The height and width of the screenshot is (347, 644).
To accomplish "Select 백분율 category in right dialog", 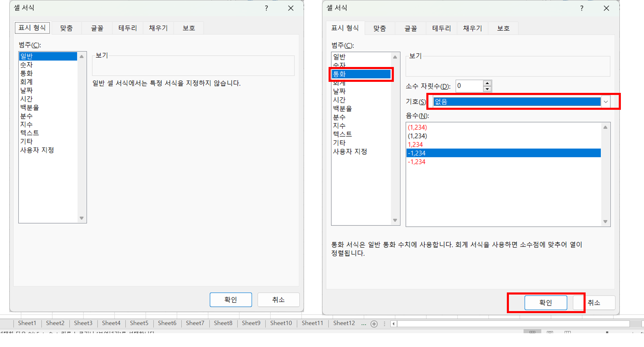I will 361,108.
